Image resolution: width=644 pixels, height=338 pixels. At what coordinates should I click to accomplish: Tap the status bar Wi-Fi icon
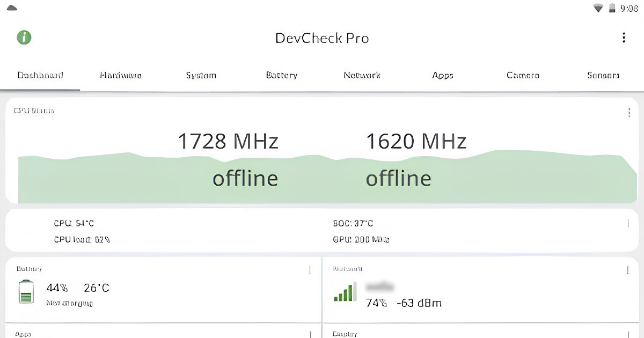click(598, 8)
